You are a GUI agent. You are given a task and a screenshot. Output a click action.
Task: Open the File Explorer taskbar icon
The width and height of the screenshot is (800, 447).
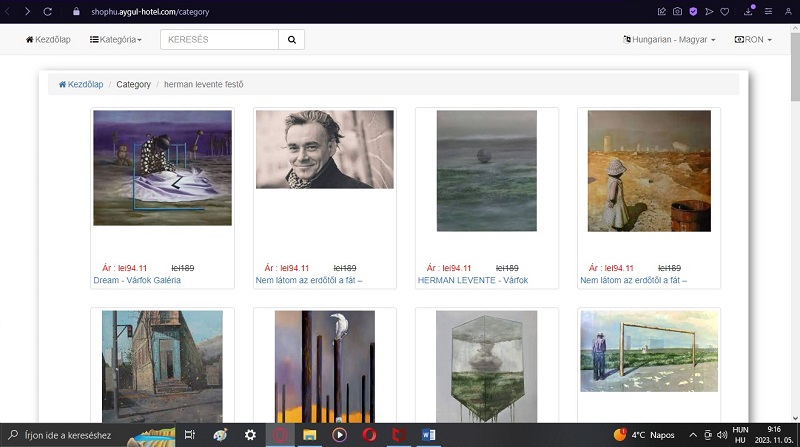(310, 435)
